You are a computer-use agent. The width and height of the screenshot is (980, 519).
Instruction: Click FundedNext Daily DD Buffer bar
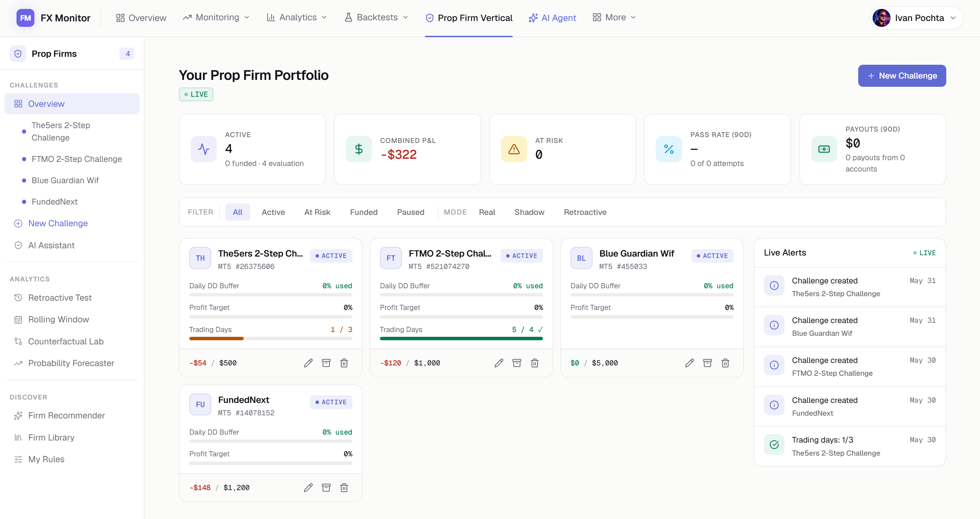pos(270,441)
